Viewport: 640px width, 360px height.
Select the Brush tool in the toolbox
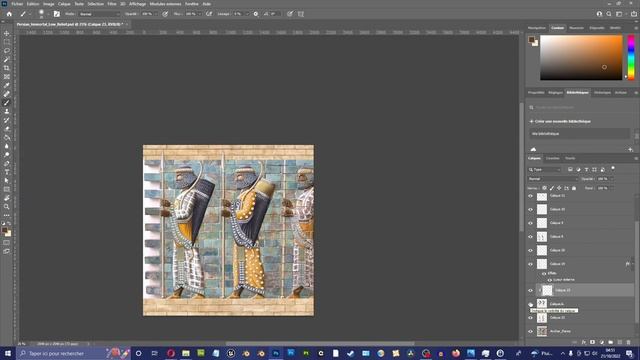coord(7,103)
